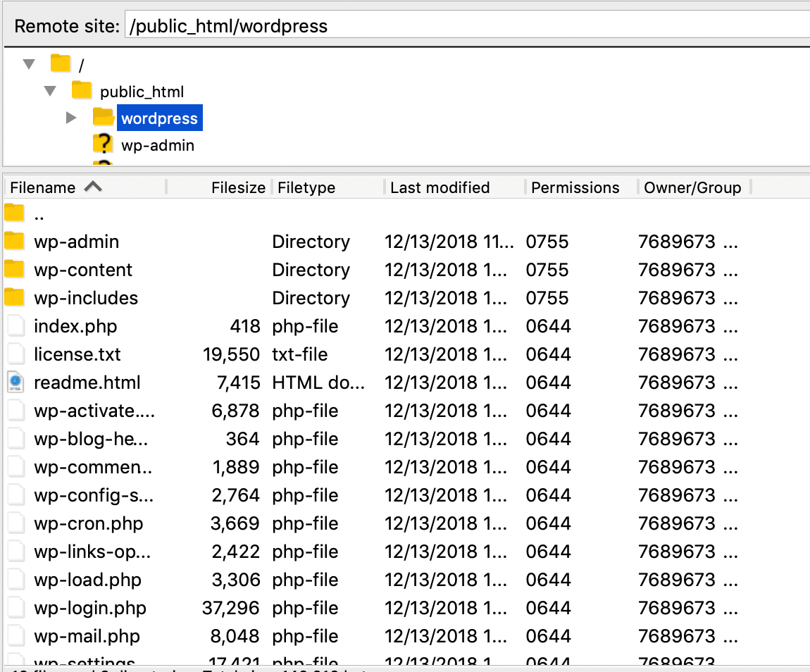Click the license.txt file icon

[15, 354]
